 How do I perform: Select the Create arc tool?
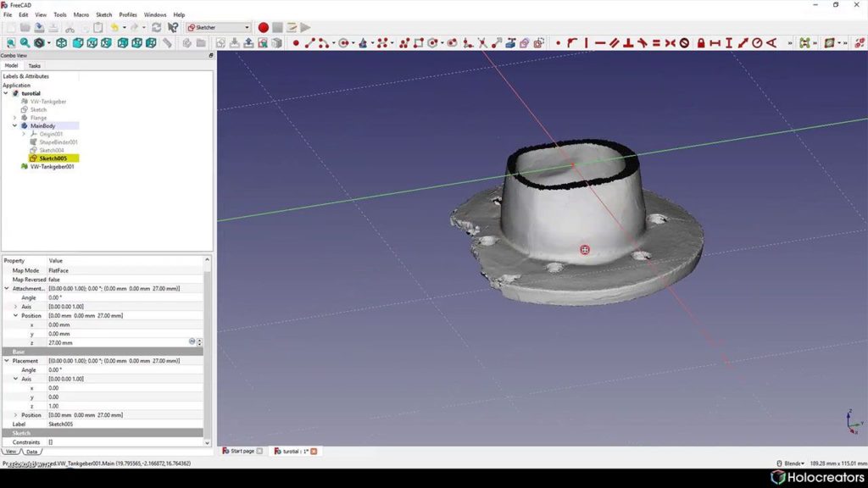coord(324,43)
